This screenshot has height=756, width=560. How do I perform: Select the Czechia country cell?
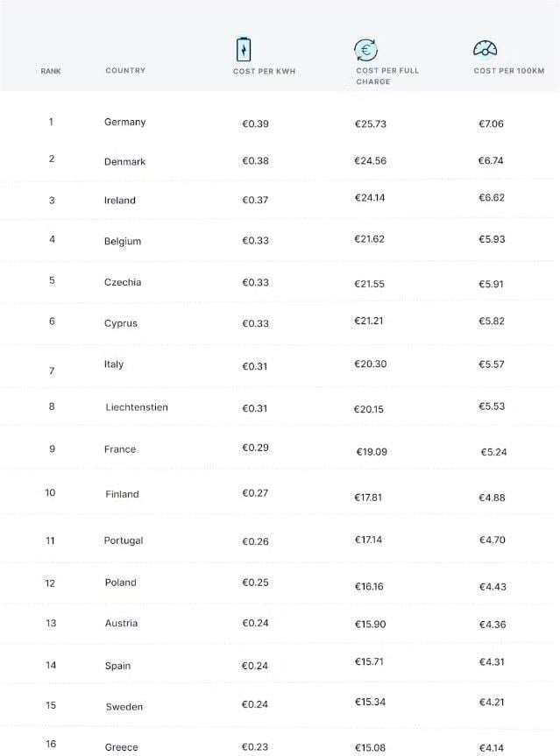(123, 282)
